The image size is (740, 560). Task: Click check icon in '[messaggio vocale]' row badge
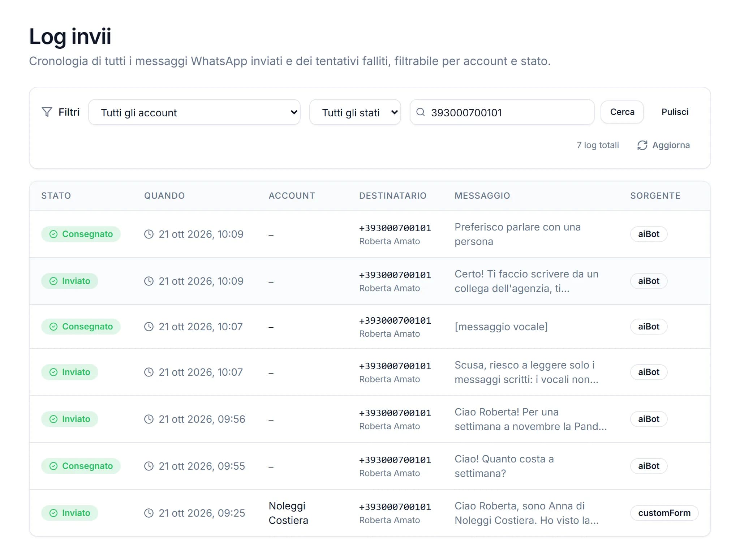pyautogui.click(x=53, y=327)
